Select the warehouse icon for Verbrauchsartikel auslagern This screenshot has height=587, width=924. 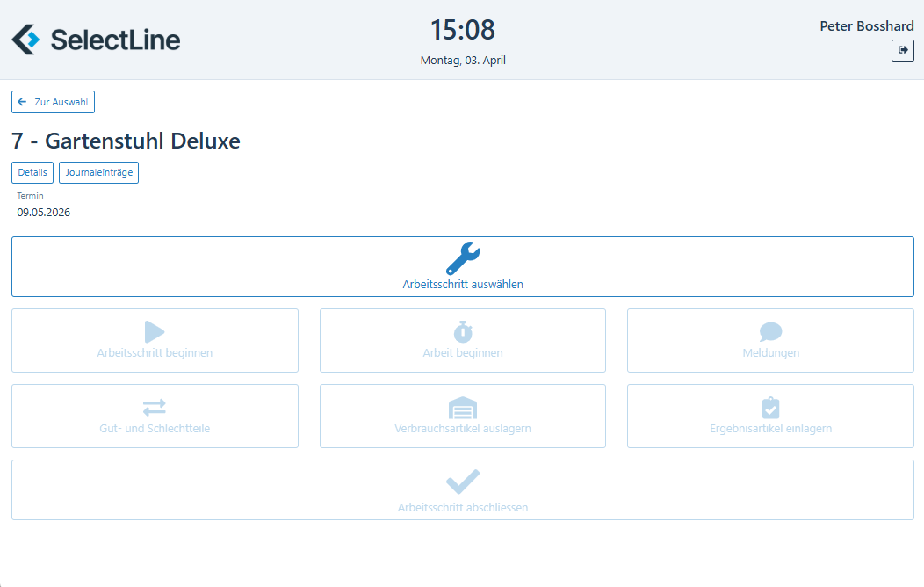click(462, 408)
